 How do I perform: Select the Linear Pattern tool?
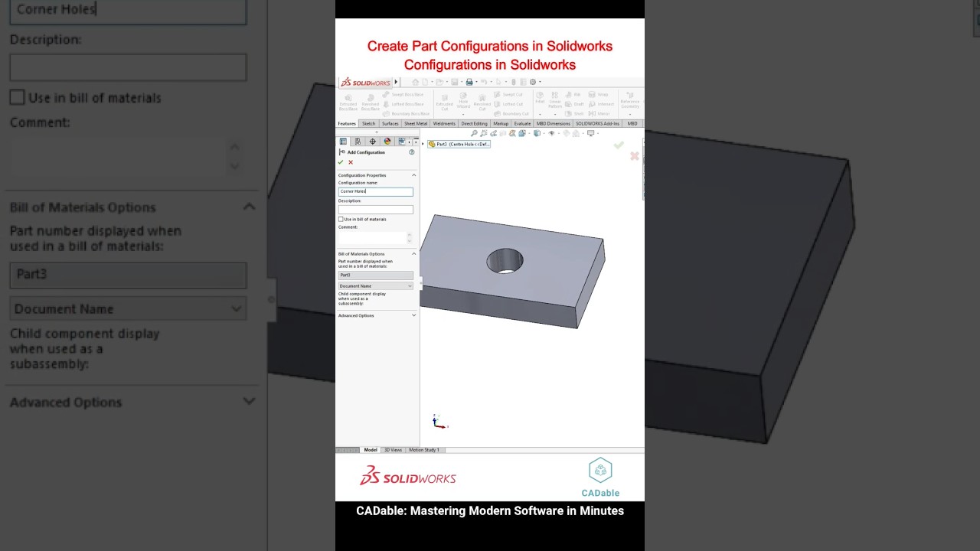point(555,99)
